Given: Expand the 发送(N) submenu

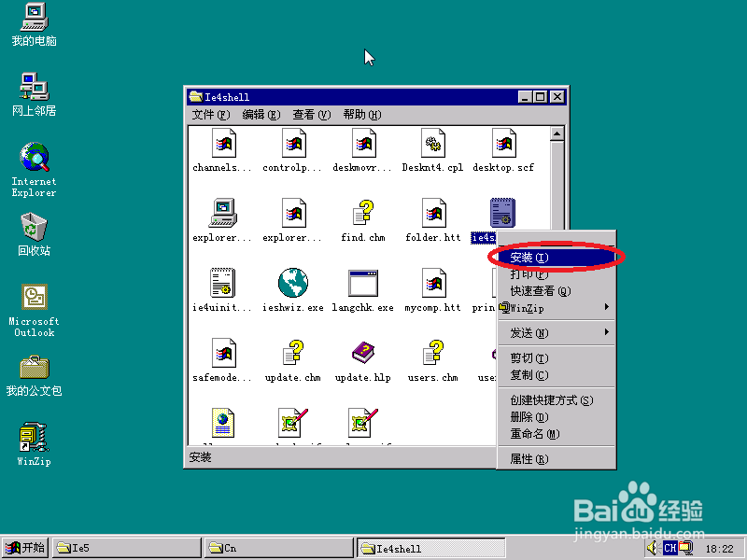Looking at the screenshot, I should (x=556, y=332).
